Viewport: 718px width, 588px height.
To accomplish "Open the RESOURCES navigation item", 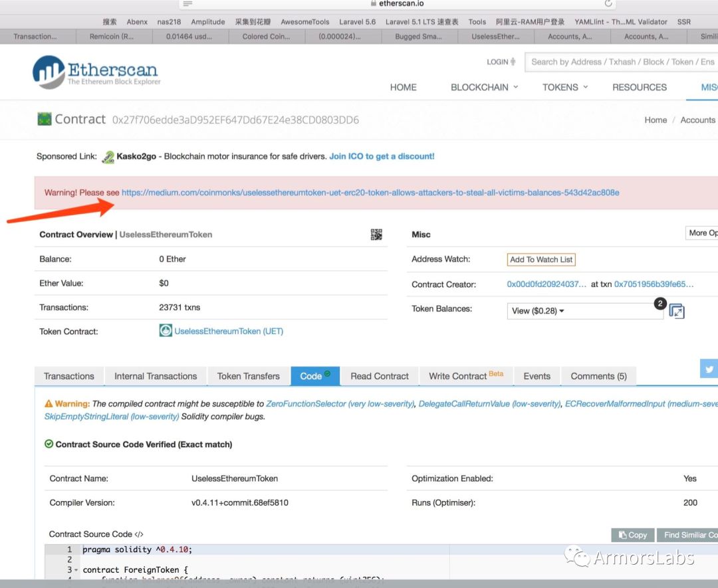I will tap(640, 88).
